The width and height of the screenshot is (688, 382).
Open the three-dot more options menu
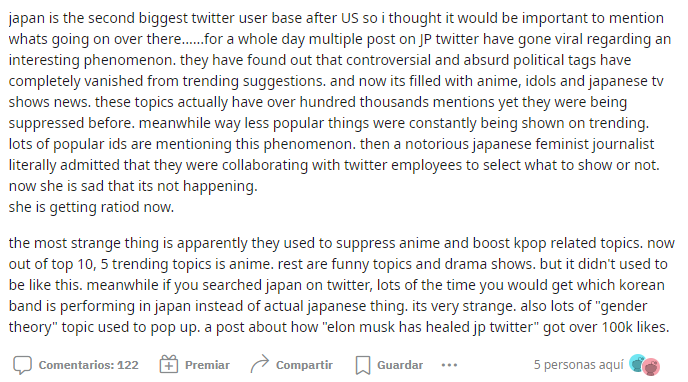[x=449, y=365]
